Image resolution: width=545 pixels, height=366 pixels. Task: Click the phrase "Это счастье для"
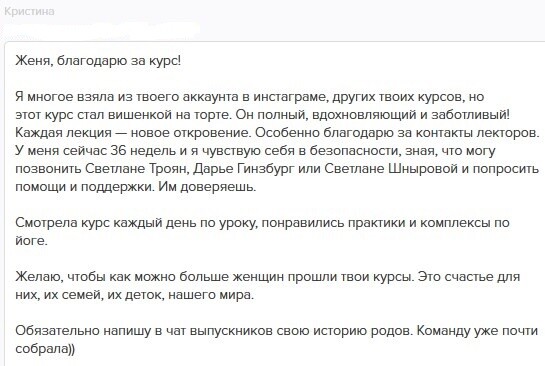[469, 277]
